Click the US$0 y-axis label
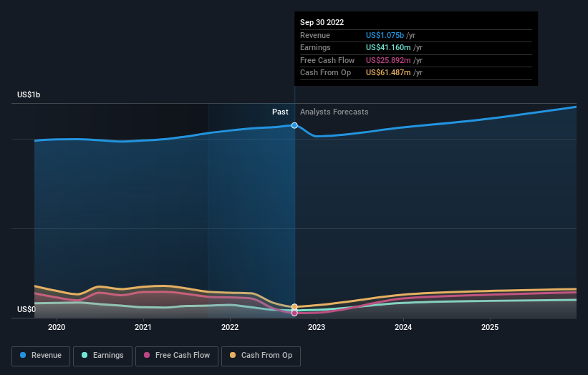 (26, 309)
